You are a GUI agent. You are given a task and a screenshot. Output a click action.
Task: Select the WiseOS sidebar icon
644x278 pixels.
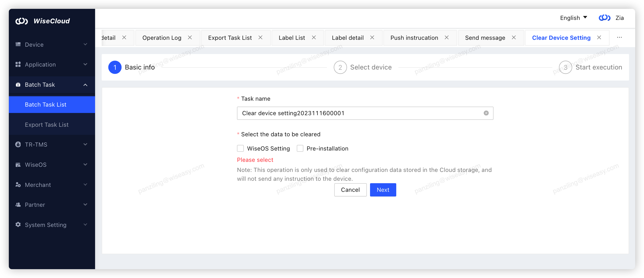pyautogui.click(x=18, y=165)
